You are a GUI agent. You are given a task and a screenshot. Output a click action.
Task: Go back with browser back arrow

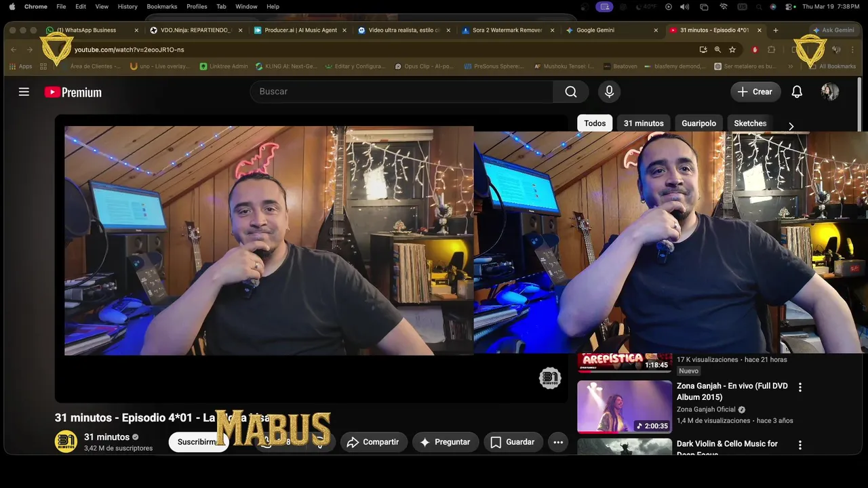tap(14, 49)
